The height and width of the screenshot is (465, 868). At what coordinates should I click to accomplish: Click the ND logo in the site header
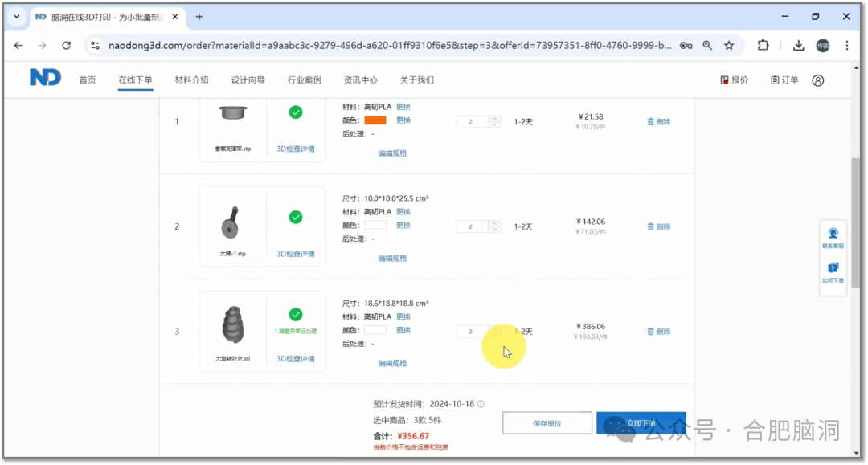coord(45,78)
